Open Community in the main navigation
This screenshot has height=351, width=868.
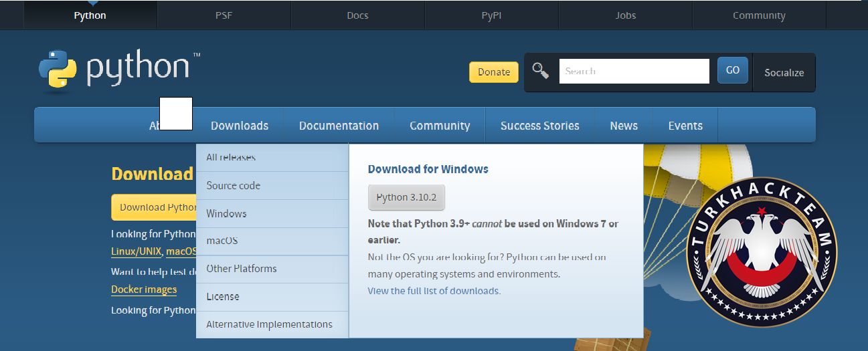point(440,126)
